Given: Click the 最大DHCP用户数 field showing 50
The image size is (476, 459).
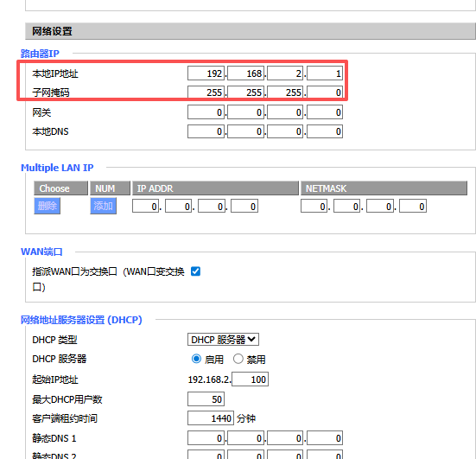Looking at the screenshot, I should 206,398.
